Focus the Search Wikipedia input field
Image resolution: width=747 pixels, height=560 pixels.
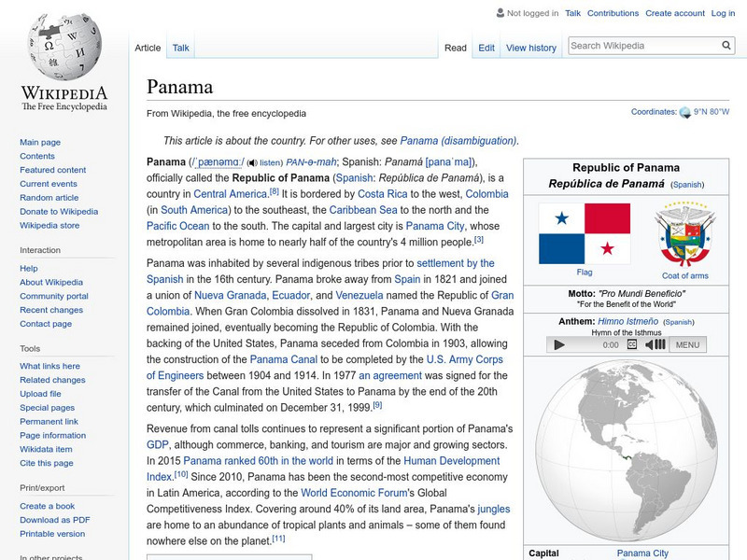coord(641,46)
